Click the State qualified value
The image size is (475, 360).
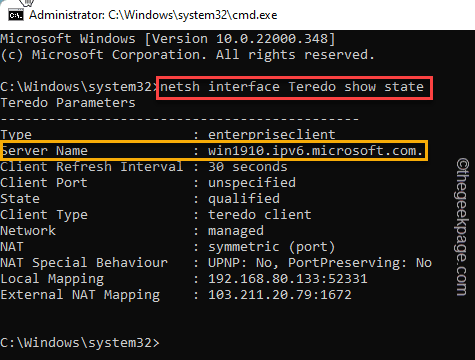pos(244,199)
